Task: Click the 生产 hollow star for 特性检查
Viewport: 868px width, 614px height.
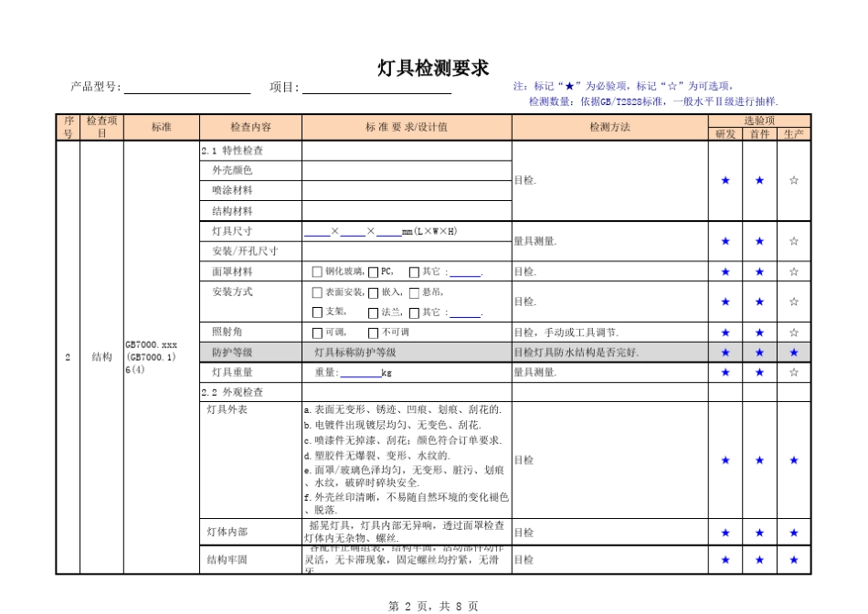Action: point(794,181)
